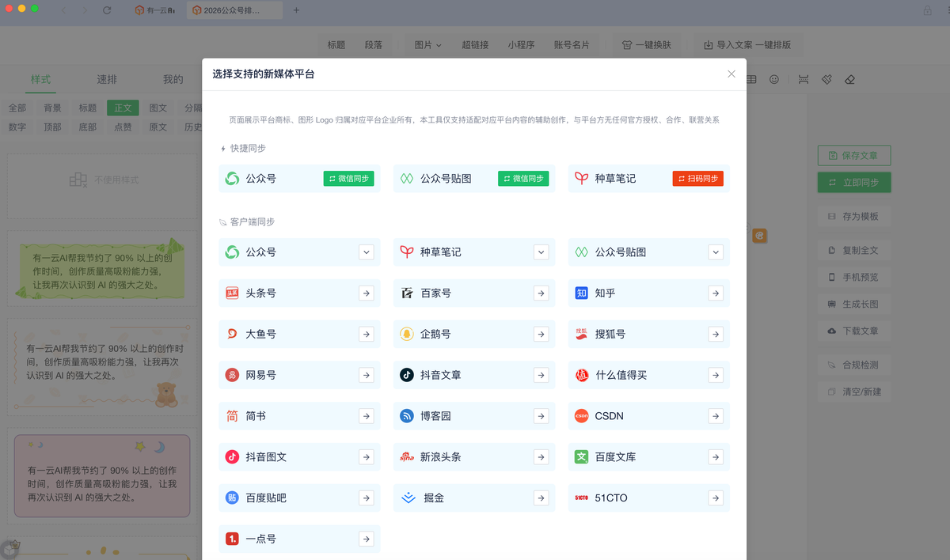Click the CSDN arrow icon
The height and width of the screenshot is (560, 950).
[716, 415]
